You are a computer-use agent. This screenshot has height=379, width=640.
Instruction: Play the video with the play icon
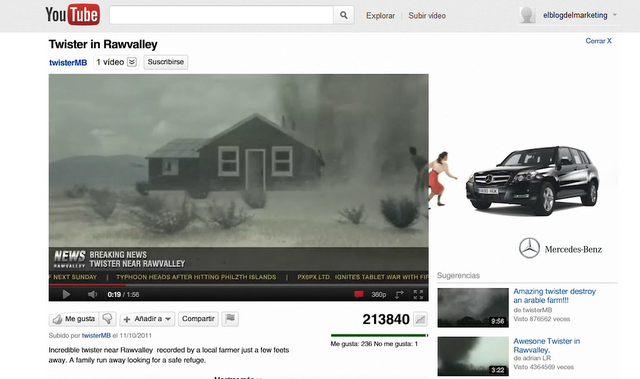(x=66, y=294)
